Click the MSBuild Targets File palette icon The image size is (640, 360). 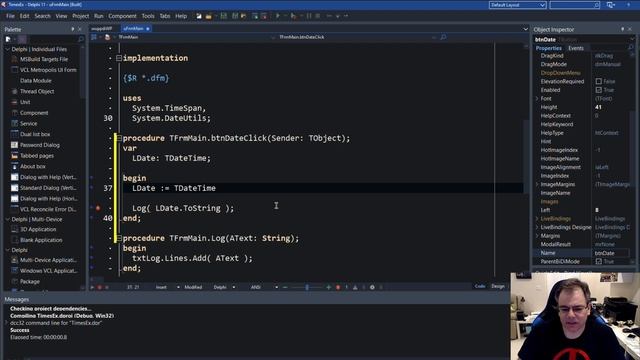[x=15, y=59]
